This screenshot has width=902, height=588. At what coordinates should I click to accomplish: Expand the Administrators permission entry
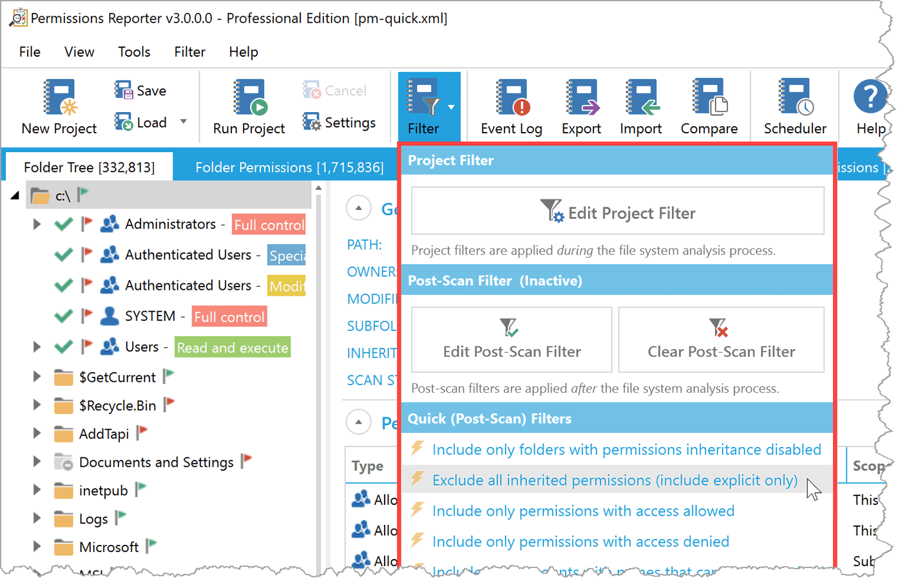click(x=37, y=224)
